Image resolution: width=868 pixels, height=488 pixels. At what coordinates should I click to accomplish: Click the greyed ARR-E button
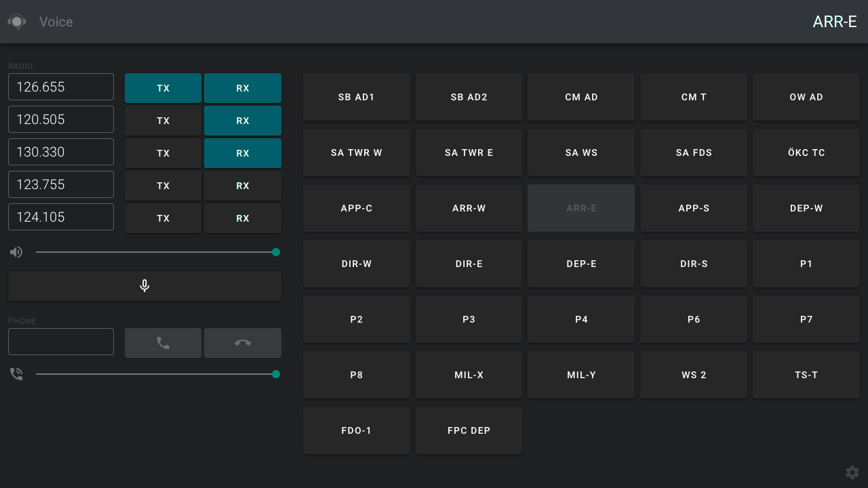[x=581, y=208]
